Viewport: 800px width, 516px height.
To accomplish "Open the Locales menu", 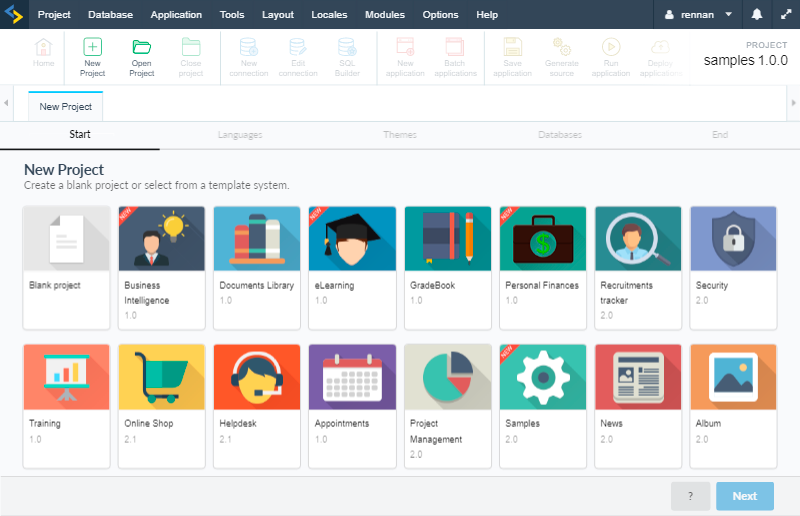I will [x=329, y=15].
